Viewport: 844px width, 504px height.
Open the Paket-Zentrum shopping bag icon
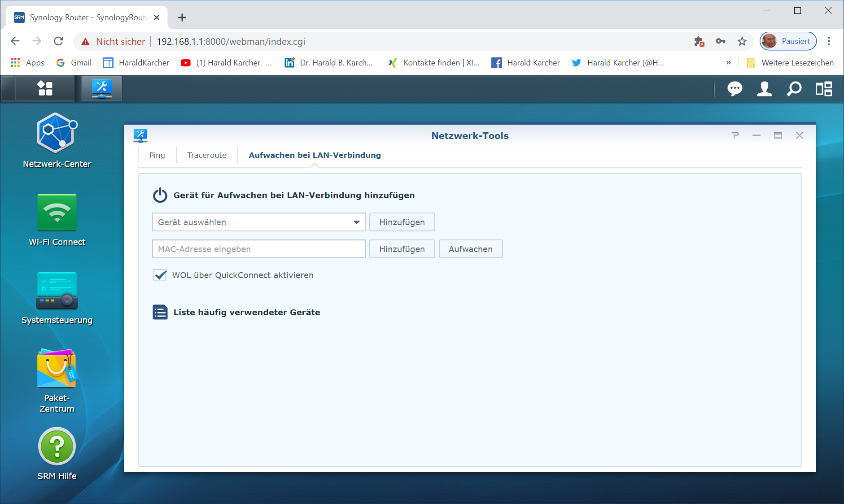click(57, 369)
